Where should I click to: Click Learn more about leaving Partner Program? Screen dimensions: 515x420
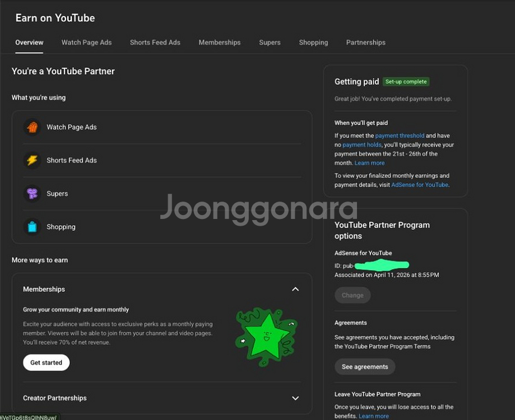click(374, 416)
